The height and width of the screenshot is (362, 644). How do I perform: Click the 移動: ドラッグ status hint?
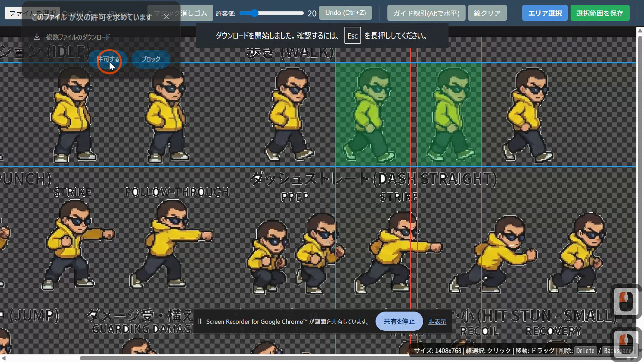(x=535, y=351)
